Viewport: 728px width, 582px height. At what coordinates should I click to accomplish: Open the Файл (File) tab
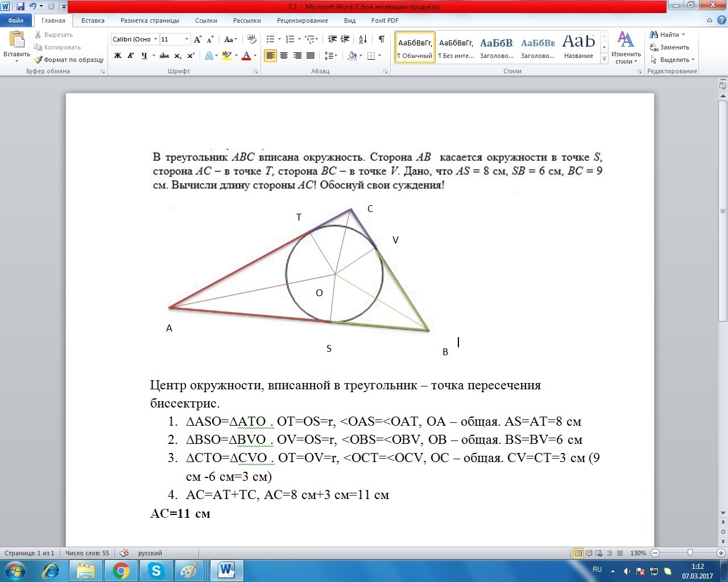tap(16, 20)
